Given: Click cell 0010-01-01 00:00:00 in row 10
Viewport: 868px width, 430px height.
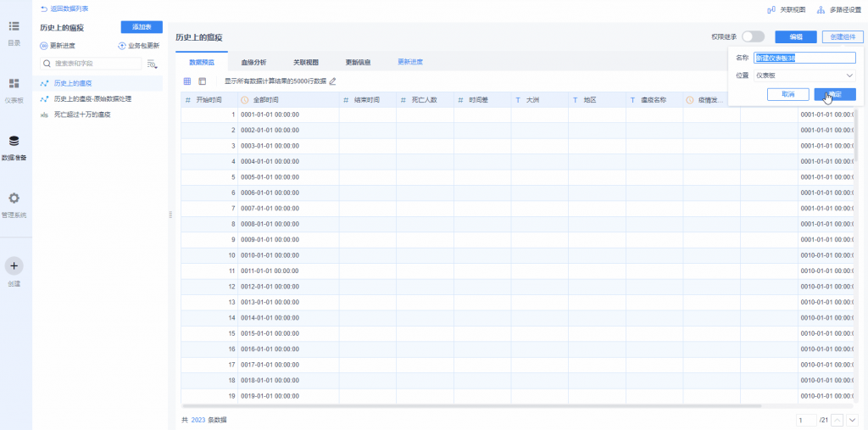Looking at the screenshot, I should pos(288,255).
